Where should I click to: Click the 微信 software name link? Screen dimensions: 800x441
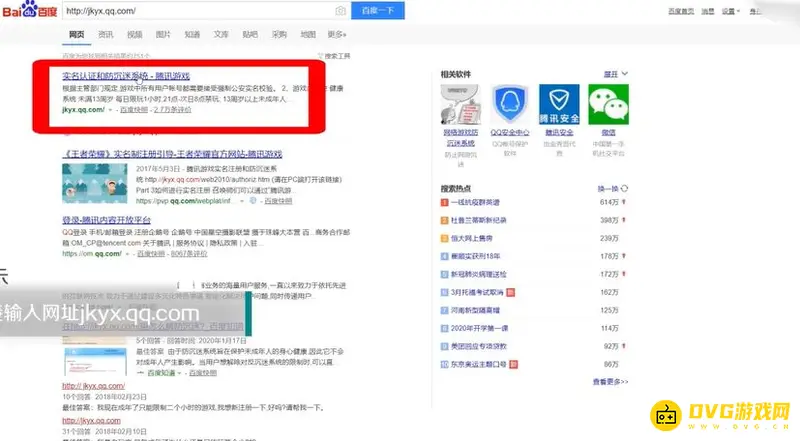(x=608, y=133)
